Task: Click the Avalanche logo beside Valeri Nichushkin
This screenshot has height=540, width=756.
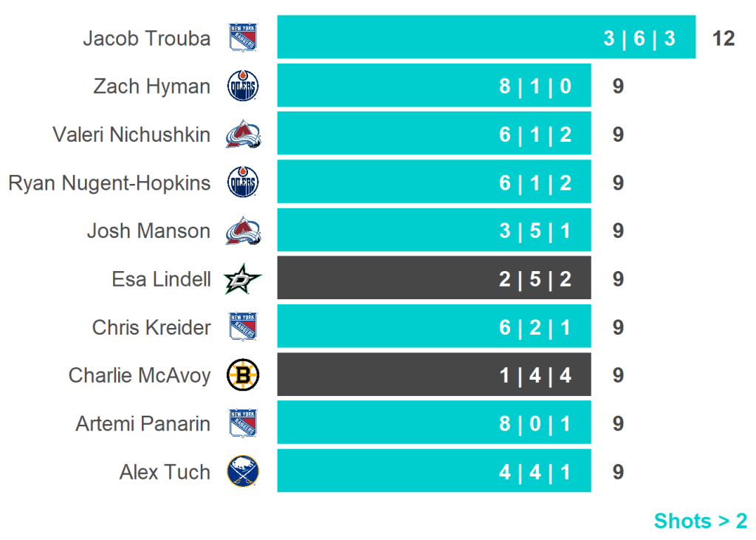Action: (x=243, y=134)
